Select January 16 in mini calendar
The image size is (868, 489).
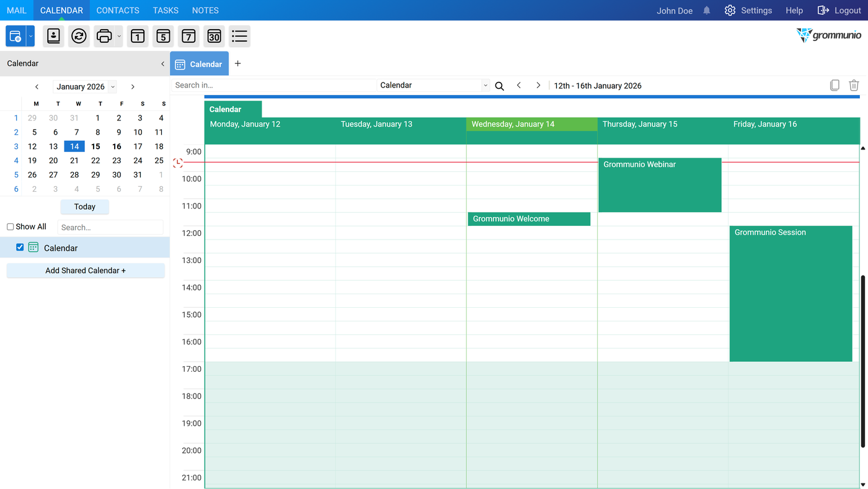117,146
